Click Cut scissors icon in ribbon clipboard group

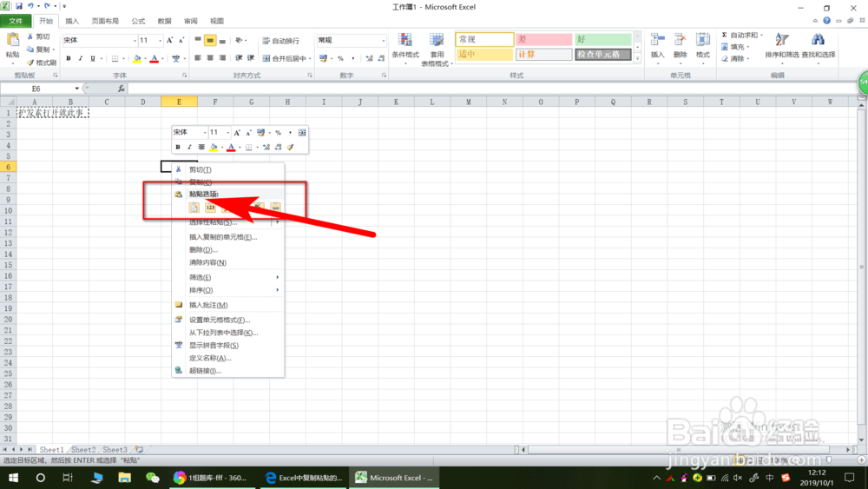tap(30, 36)
